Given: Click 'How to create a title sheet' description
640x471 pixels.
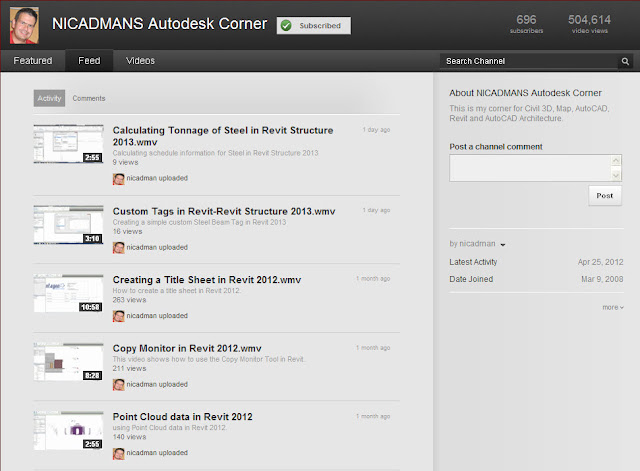Looking at the screenshot, I should tap(177, 291).
